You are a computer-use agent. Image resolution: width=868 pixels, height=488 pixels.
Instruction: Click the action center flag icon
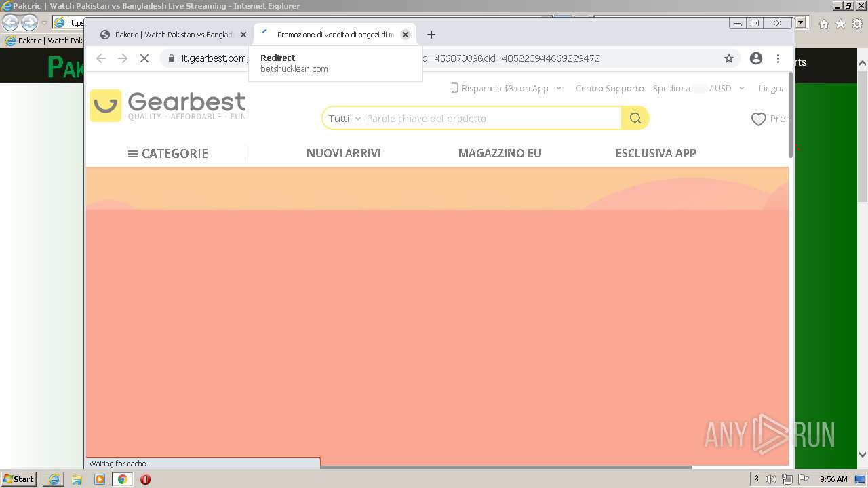tap(804, 479)
